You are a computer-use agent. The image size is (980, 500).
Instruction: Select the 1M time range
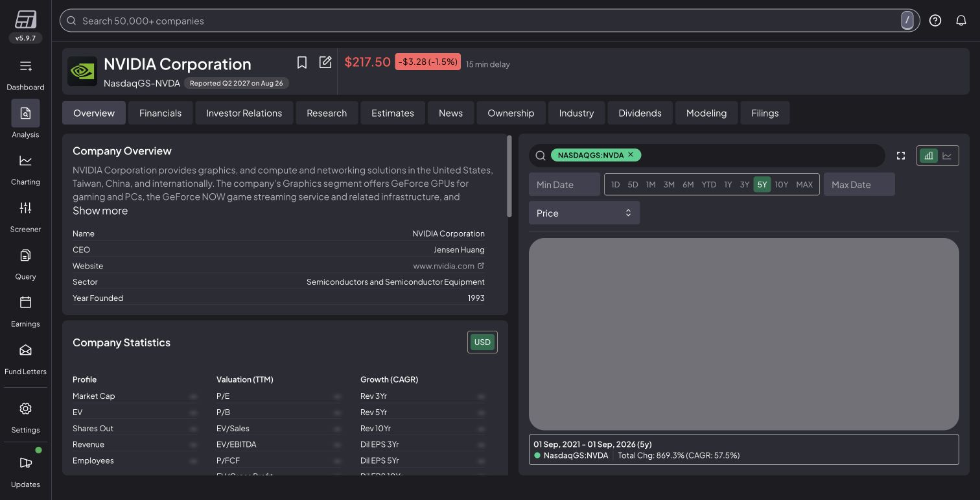coord(651,185)
